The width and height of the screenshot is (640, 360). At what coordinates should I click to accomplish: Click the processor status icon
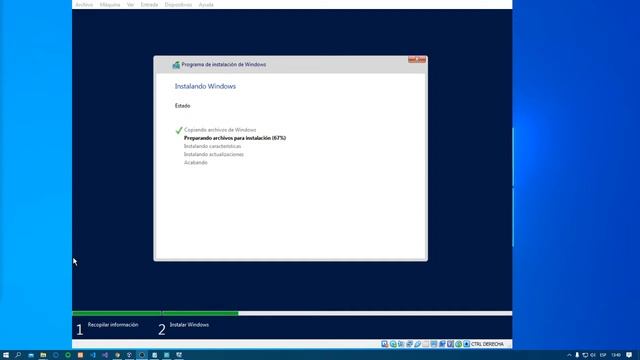coord(450,344)
